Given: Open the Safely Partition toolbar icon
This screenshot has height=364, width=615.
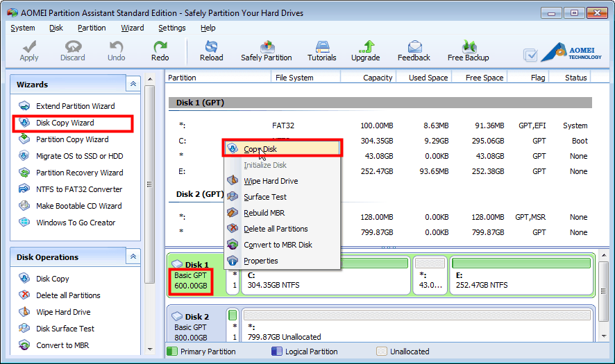Looking at the screenshot, I should coord(267,47).
